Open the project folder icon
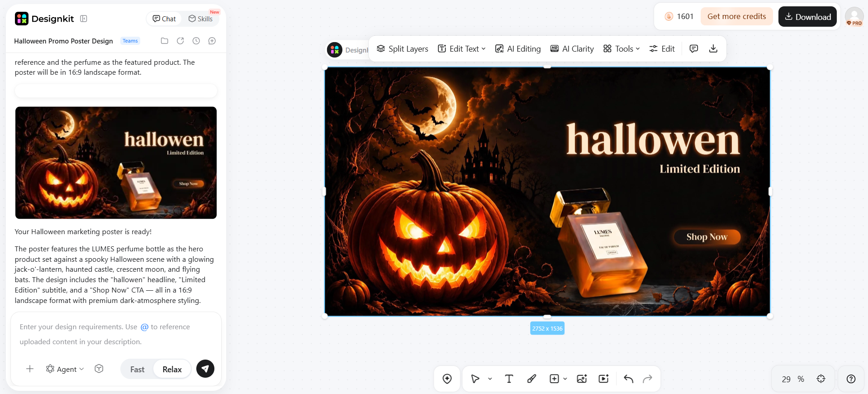 tap(165, 41)
